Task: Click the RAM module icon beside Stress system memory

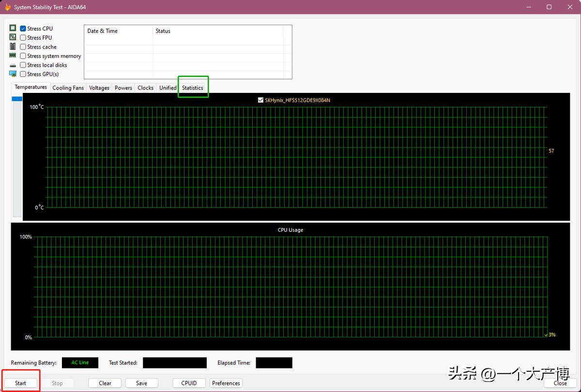Action: click(x=12, y=56)
